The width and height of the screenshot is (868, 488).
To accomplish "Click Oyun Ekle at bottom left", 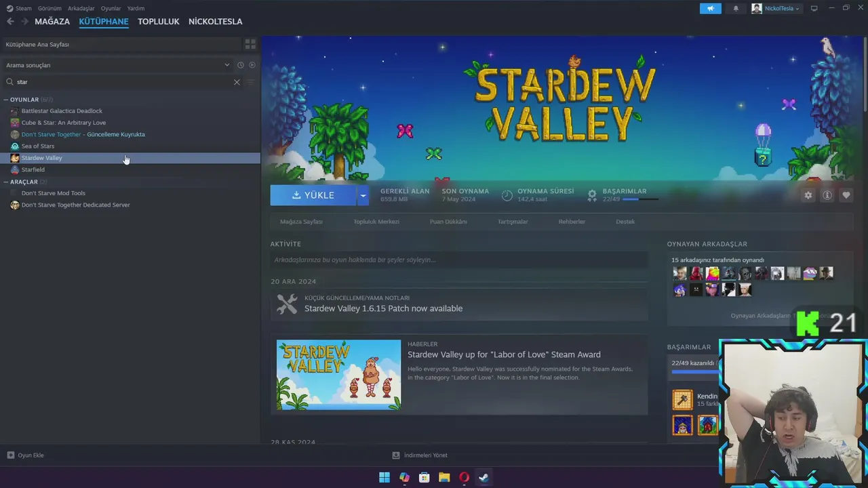I will click(x=25, y=455).
